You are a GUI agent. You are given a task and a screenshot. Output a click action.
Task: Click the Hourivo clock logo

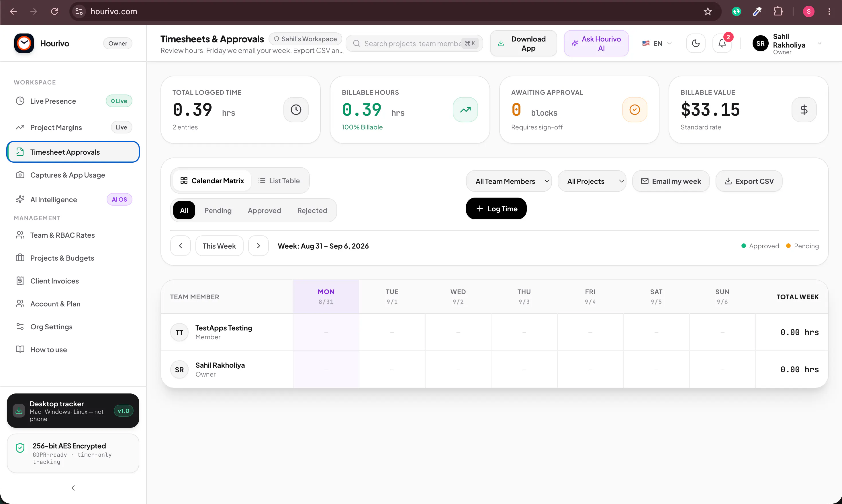24,43
